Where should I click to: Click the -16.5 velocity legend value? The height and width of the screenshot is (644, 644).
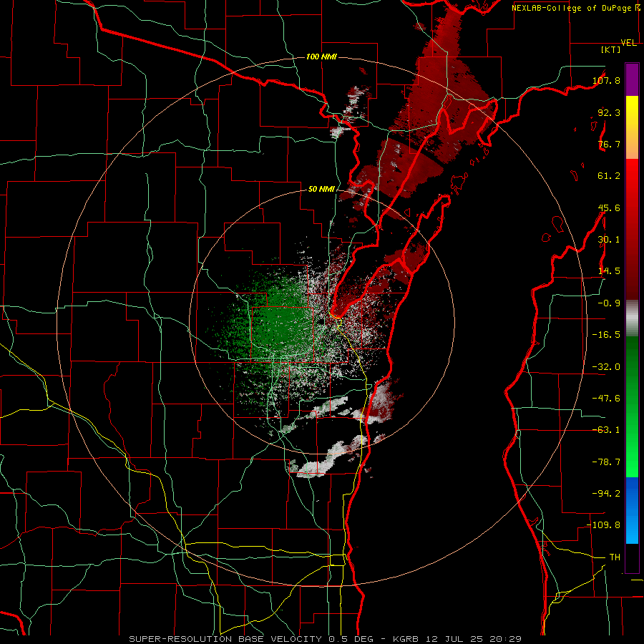(607, 335)
